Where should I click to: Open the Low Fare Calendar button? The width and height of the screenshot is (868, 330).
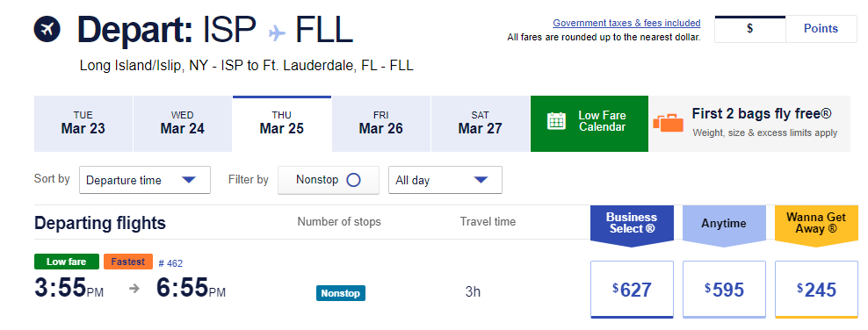589,123
